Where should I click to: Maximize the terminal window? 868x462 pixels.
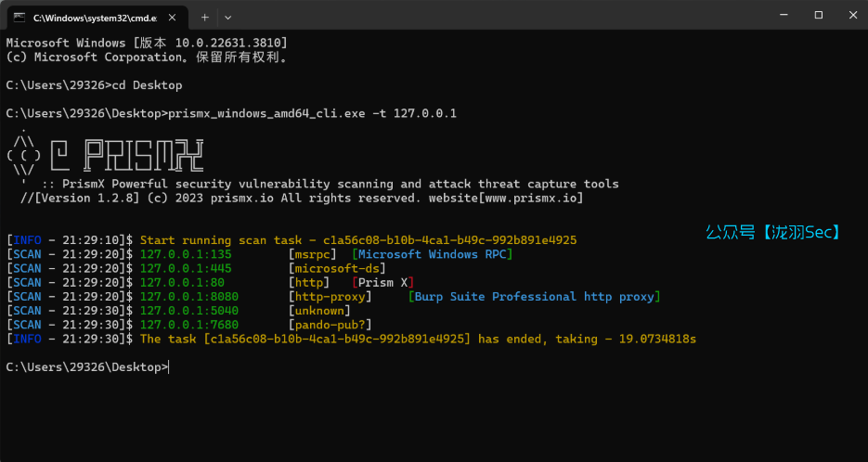(x=818, y=16)
